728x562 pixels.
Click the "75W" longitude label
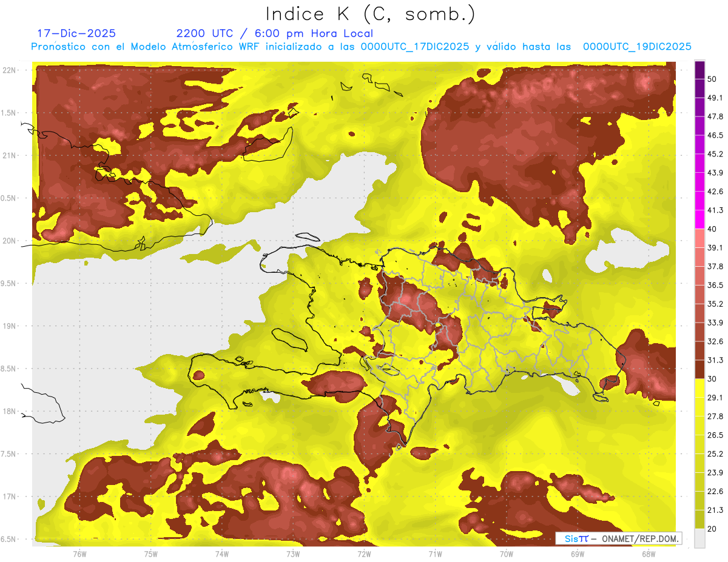click(151, 554)
